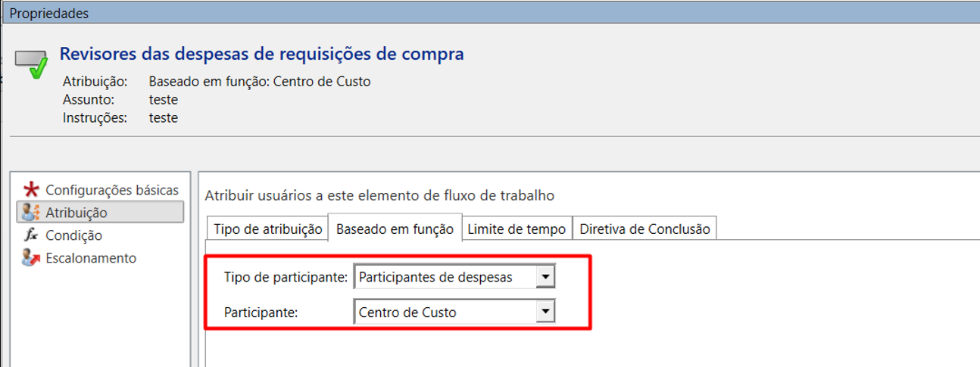Click the Revisores das despesas heading
The image size is (980, 367).
pyautogui.click(x=261, y=54)
